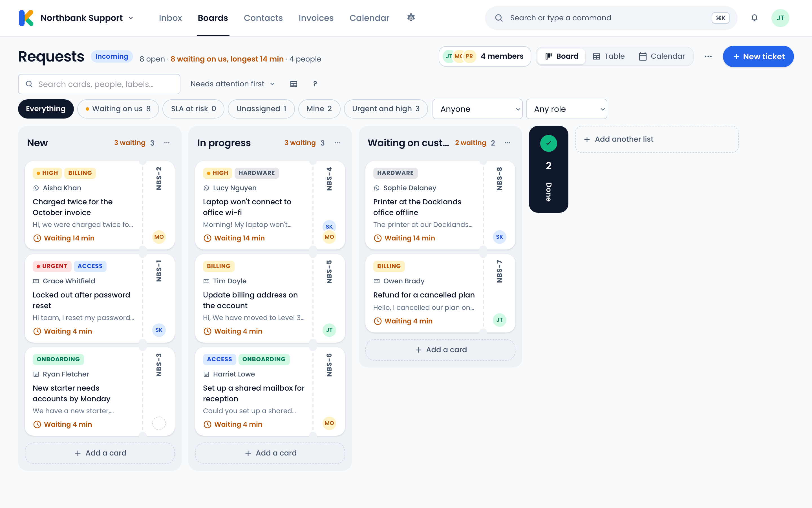This screenshot has width=812, height=508.
Task: Click the red URGENT label on NBS-1
Action: pyautogui.click(x=52, y=266)
